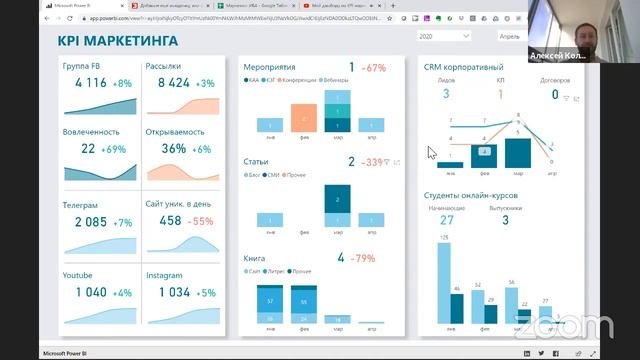
Task: Click Instagram value 1 034
Action: pyautogui.click(x=175, y=292)
